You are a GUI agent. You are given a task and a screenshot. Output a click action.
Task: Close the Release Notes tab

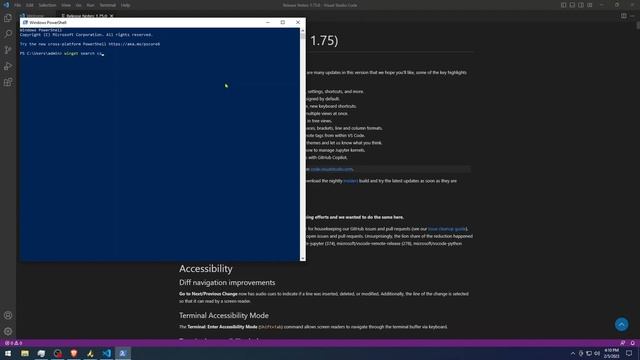click(x=111, y=16)
